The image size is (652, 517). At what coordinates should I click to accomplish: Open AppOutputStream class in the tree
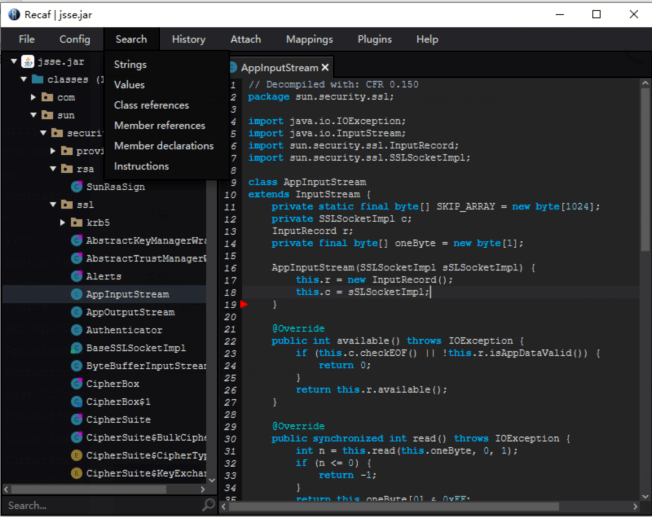129,312
